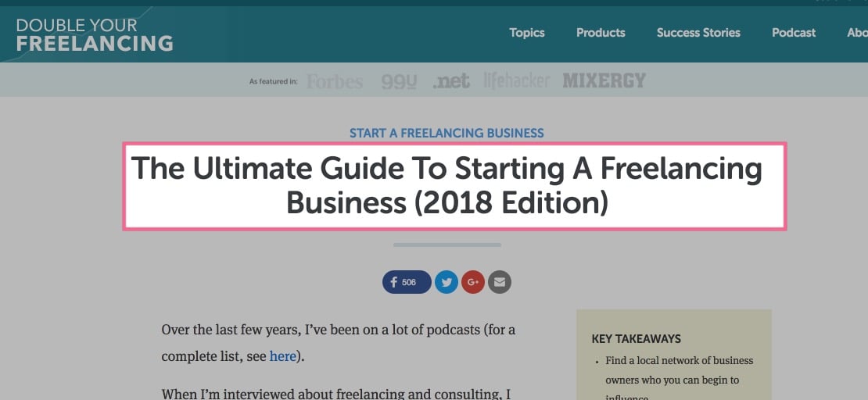The image size is (868, 400).
Task: Open the Start A Freelancing Business category link
Action: 447,133
